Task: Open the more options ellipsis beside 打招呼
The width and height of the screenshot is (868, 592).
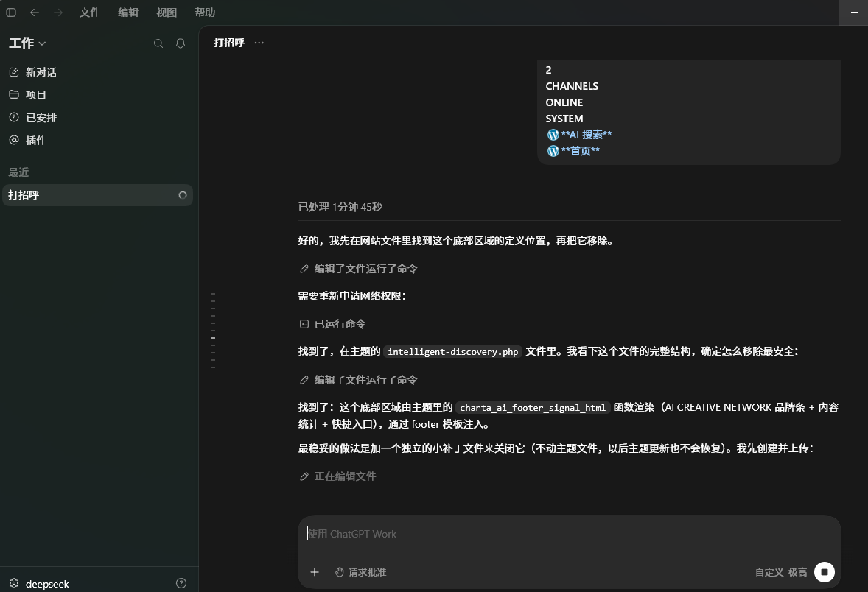Action: coord(259,43)
